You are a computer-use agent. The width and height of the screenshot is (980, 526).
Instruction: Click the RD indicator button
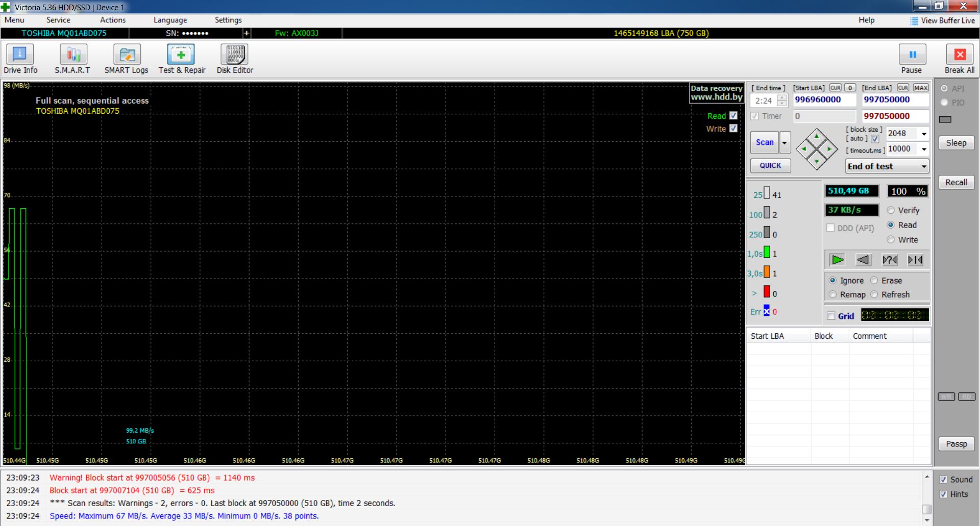(x=967, y=396)
